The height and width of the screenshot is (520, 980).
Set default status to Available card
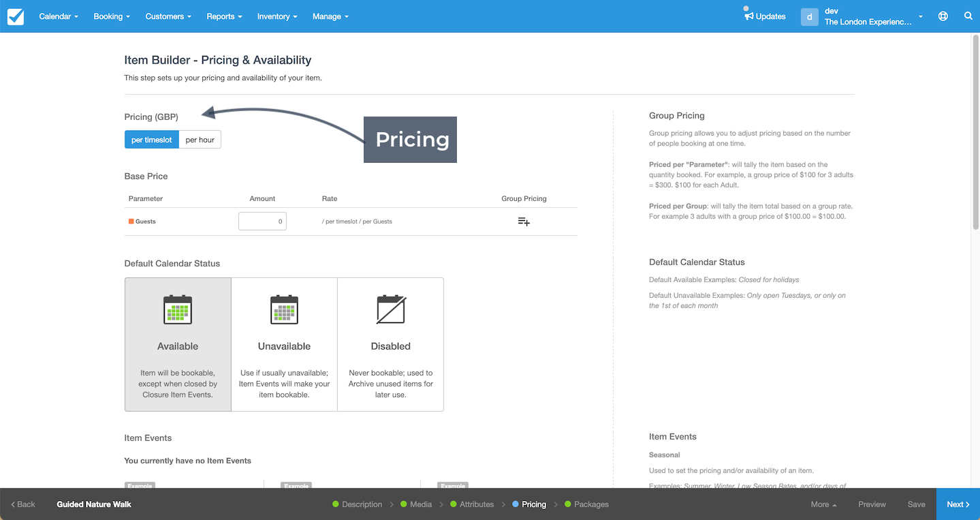(178, 344)
